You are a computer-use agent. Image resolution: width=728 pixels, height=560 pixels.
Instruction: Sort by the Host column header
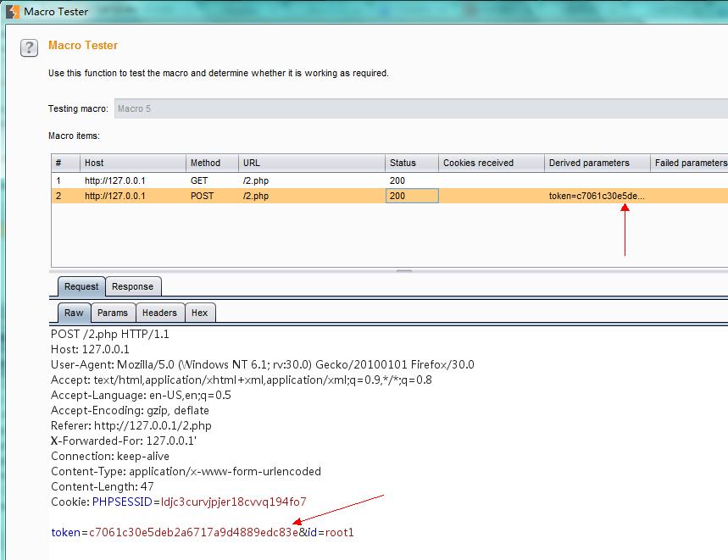[x=133, y=163]
